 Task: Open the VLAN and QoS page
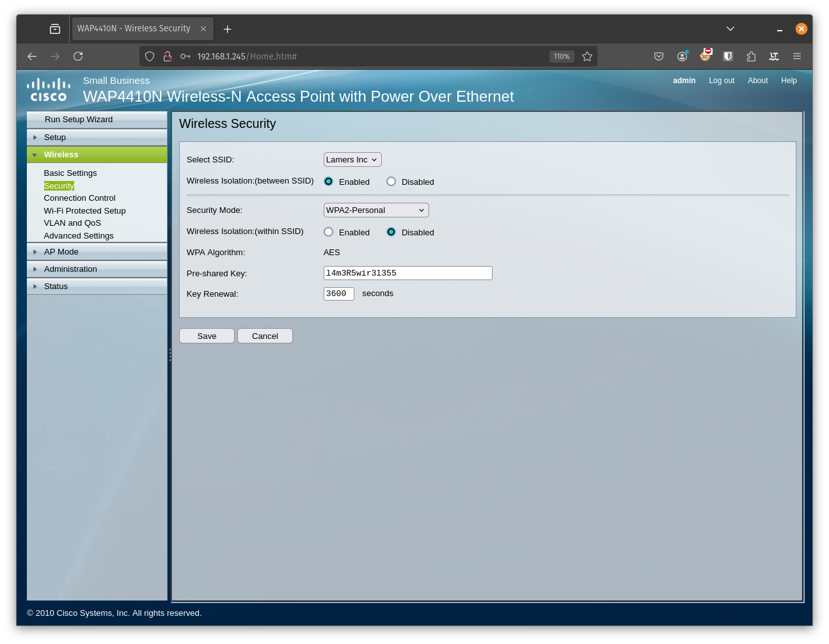tap(72, 223)
